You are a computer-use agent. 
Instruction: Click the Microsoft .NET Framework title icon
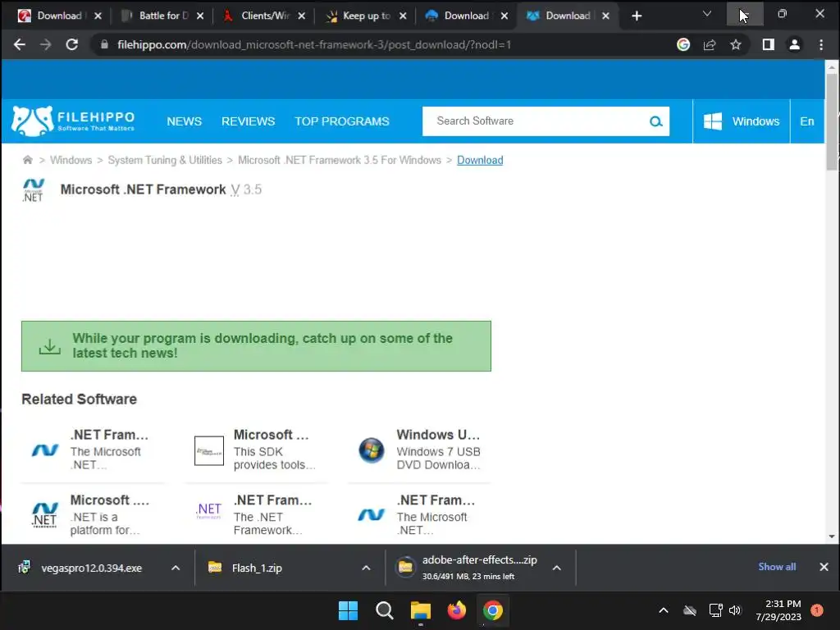pos(33,190)
